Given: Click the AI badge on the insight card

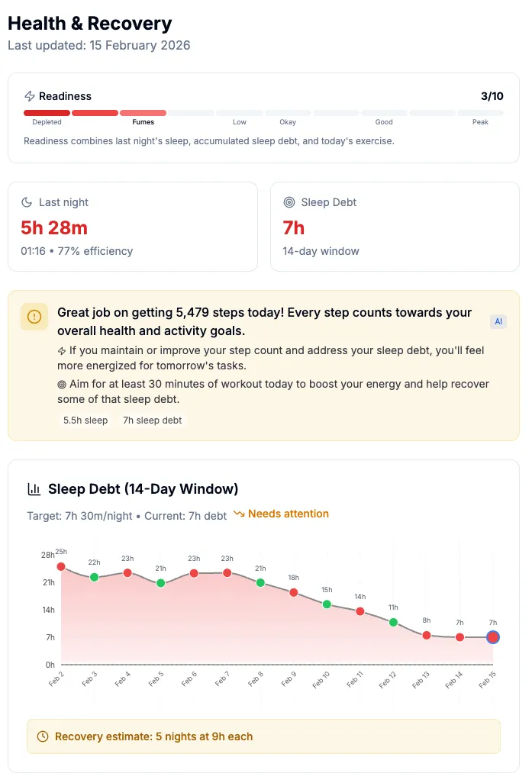Looking at the screenshot, I should pyautogui.click(x=498, y=322).
